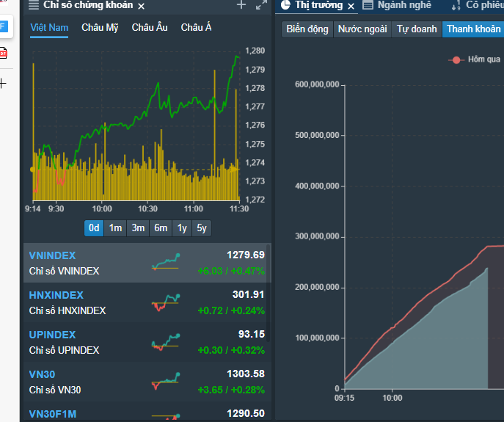504x422 pixels.
Task: Select the 0d time range
Action: (94, 228)
